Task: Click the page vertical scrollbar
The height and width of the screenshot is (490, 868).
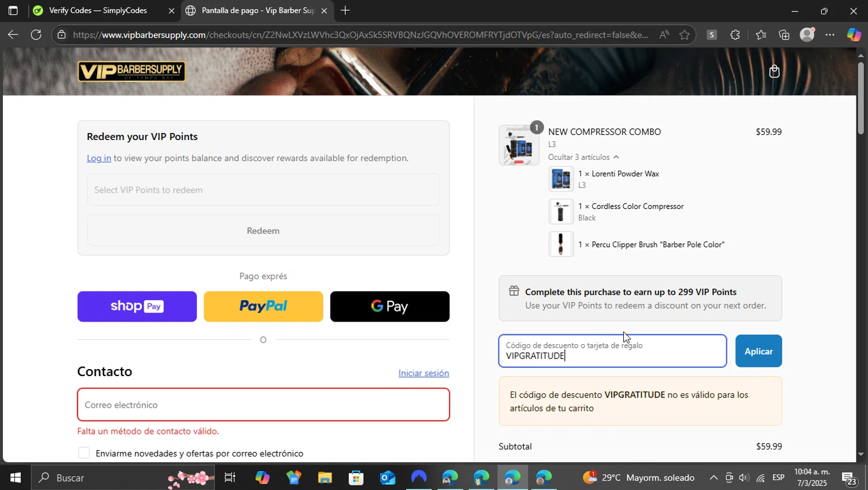Action: pos(860,98)
